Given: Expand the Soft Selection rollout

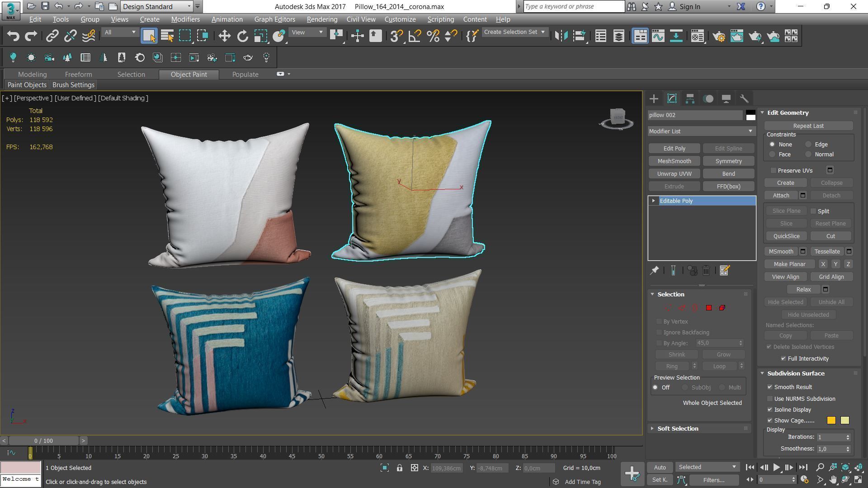Looking at the screenshot, I should (x=677, y=429).
